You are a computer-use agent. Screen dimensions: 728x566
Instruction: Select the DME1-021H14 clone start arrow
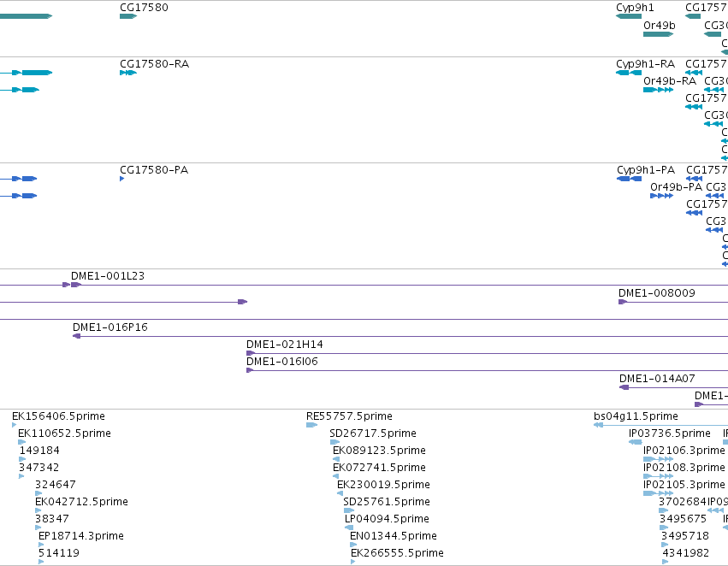tap(251, 353)
